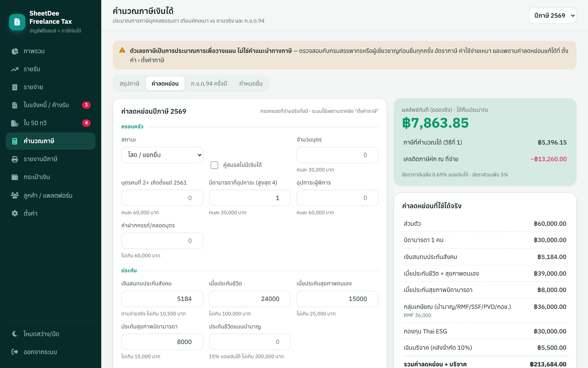The width and height of the screenshot is (588, 368).
Task: Tick the คู่สมรสไม่มีเงินได้ checkbox
Action: (214, 165)
